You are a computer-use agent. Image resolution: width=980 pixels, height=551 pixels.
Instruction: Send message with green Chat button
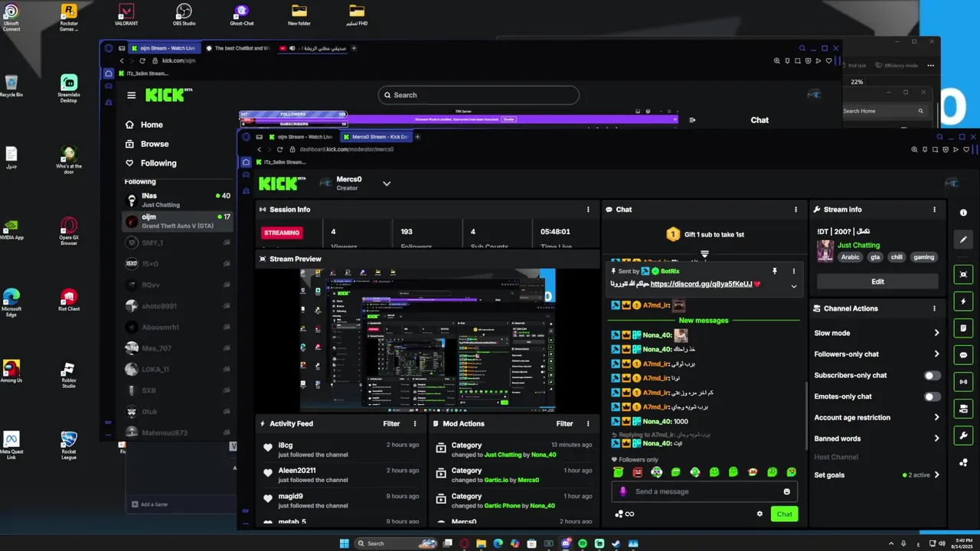pos(784,514)
